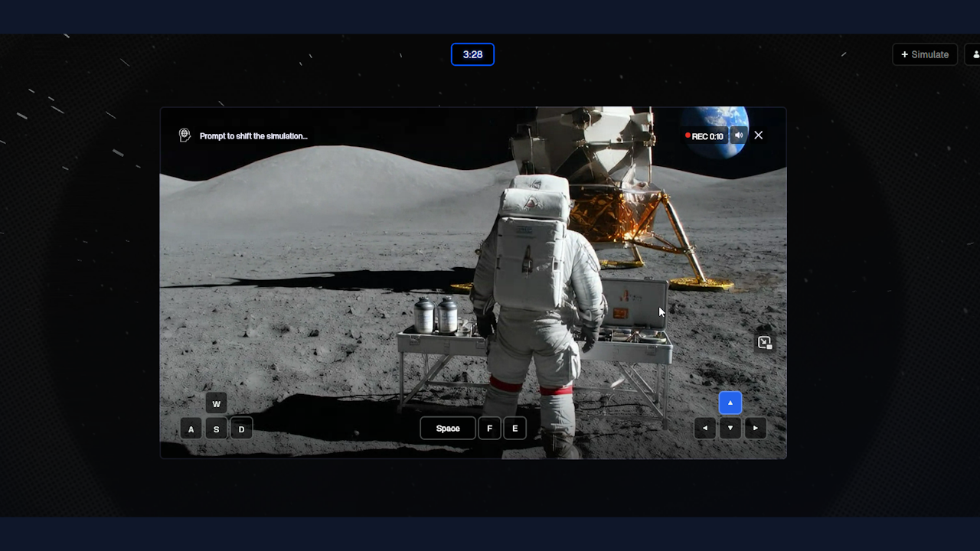Click the W forward movement key
The height and width of the screenshot is (551, 980).
pos(216,404)
